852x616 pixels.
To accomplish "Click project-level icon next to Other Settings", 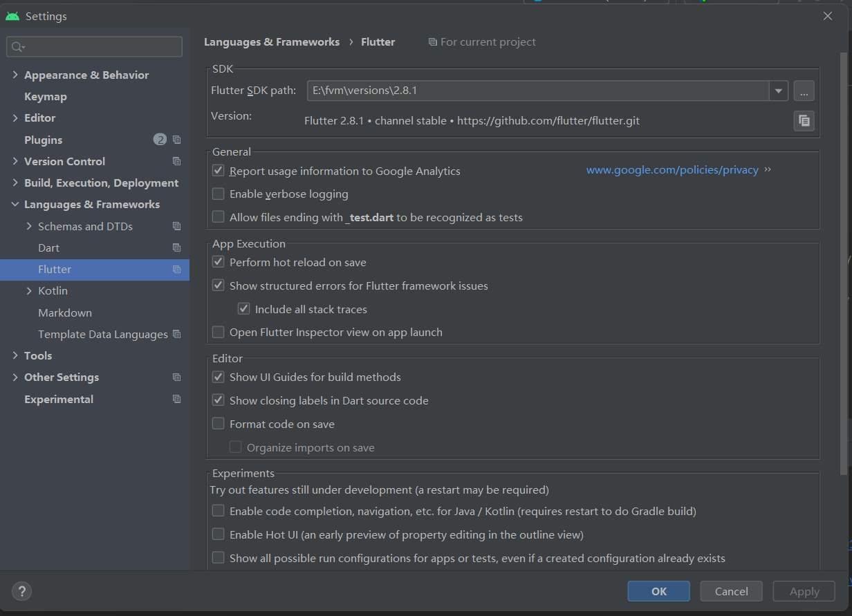I will point(176,377).
